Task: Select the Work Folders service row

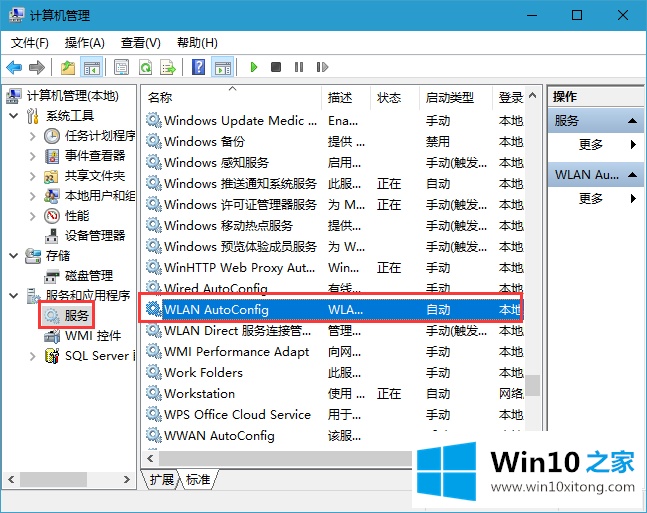Action: tap(334, 373)
